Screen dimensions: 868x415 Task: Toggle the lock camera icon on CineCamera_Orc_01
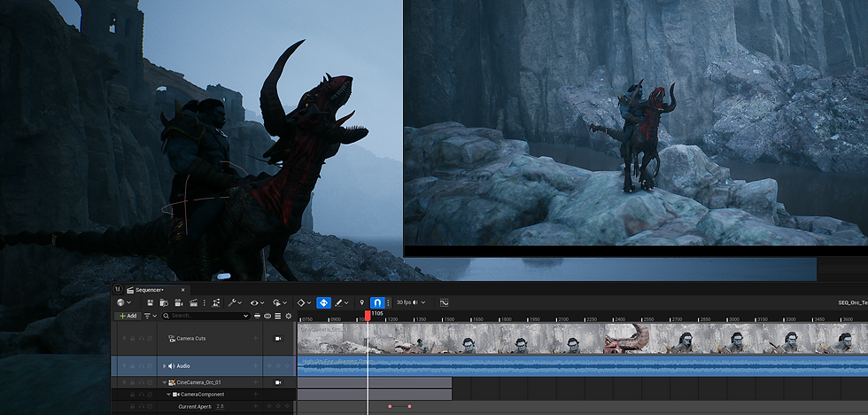pyautogui.click(x=277, y=382)
